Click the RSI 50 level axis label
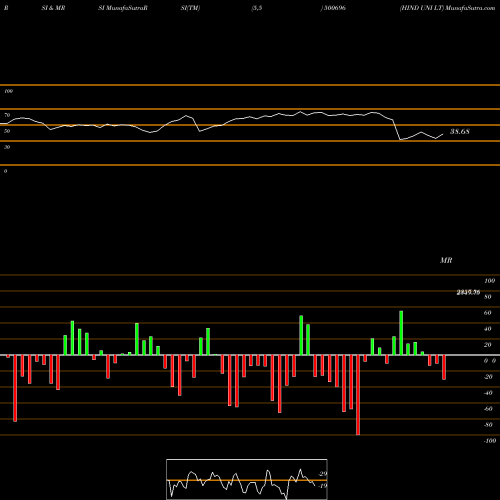This screenshot has height=500, width=500. [7, 131]
